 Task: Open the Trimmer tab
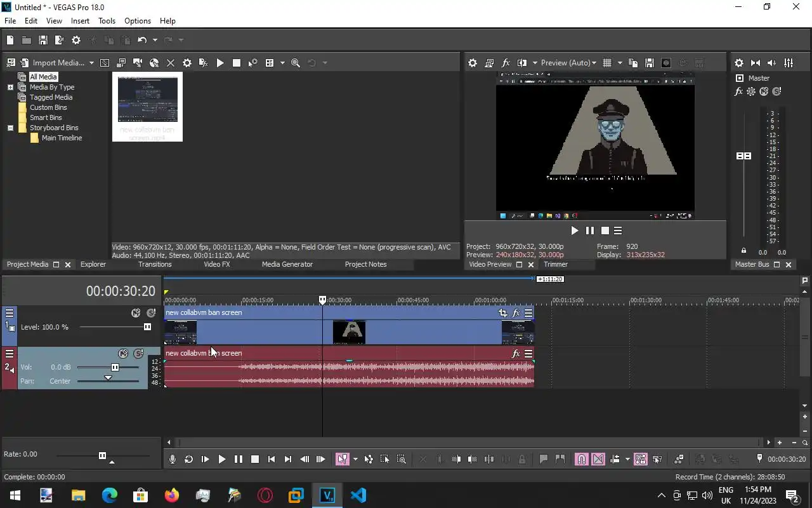click(x=556, y=264)
